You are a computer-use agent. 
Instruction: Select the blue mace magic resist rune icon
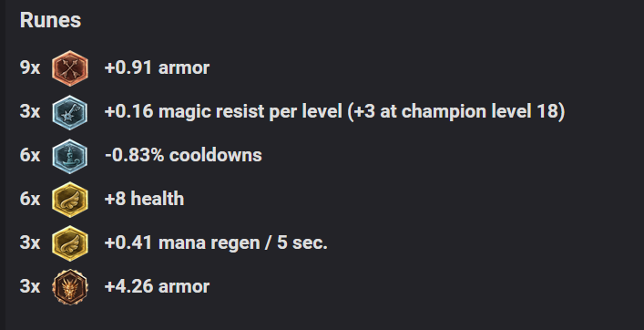[70, 112]
